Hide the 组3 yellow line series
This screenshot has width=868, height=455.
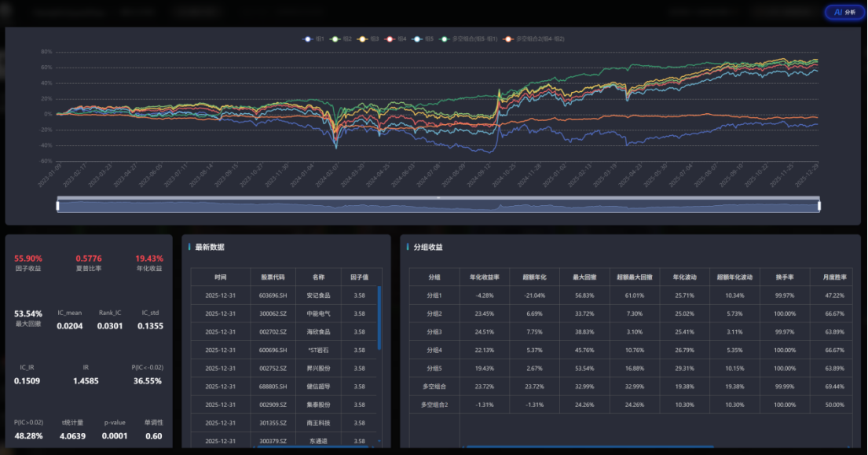pyautogui.click(x=362, y=39)
